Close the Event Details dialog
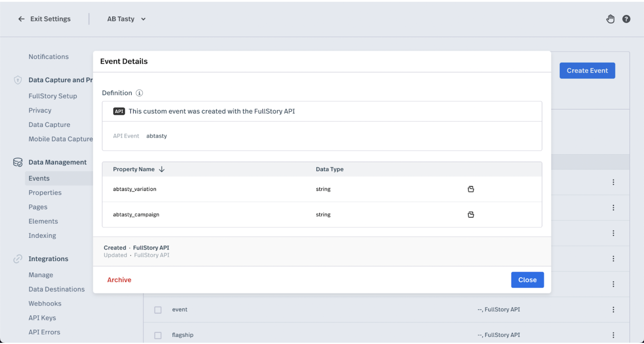644x344 pixels. tap(527, 280)
